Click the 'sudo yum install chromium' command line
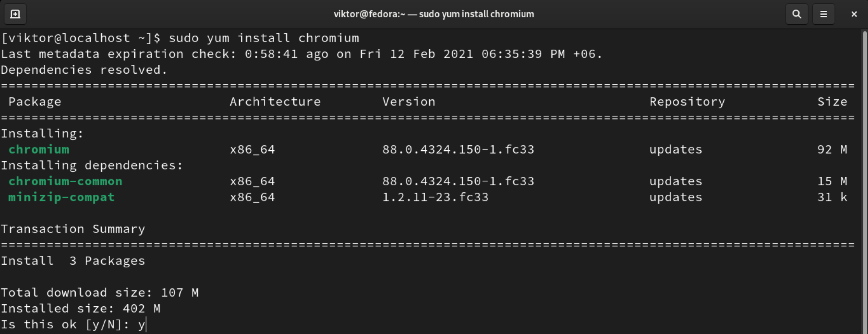This screenshot has width=868, height=334. pos(263,38)
